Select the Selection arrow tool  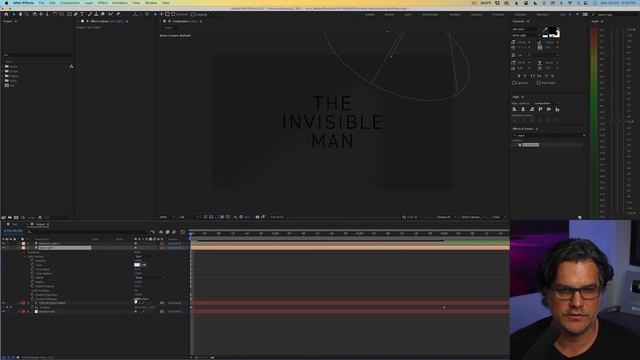(13, 14)
